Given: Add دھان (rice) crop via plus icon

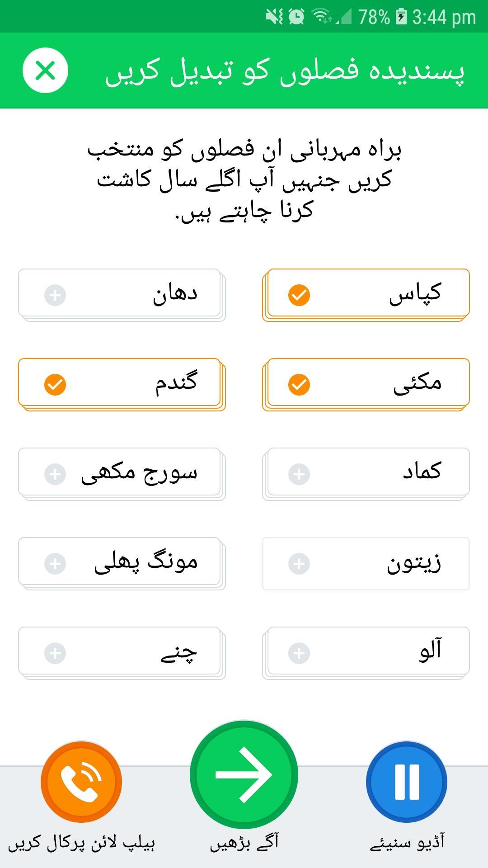Looking at the screenshot, I should pos(55,295).
